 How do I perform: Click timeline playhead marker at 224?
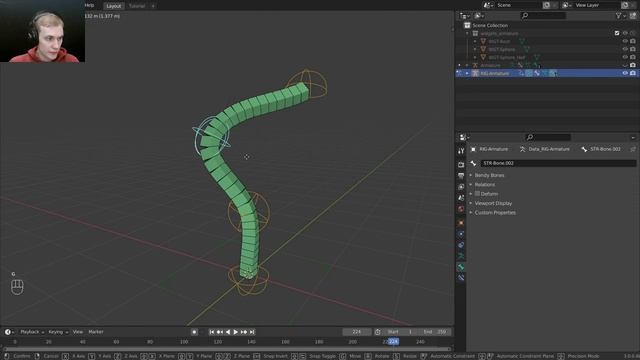393,342
